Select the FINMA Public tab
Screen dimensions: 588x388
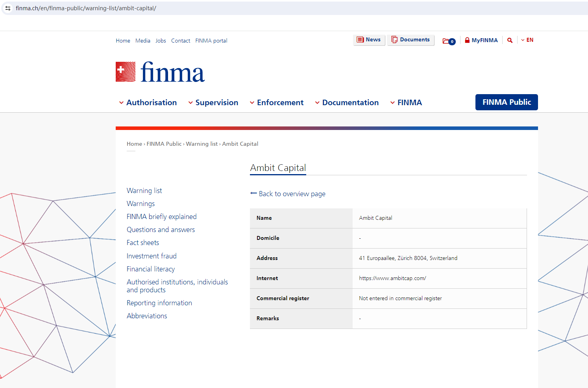[506, 102]
